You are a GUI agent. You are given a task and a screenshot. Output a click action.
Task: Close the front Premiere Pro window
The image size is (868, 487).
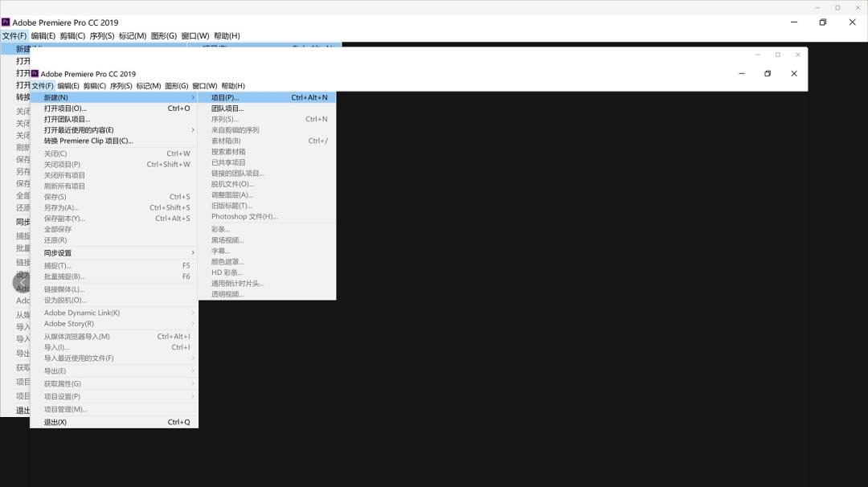(x=794, y=74)
